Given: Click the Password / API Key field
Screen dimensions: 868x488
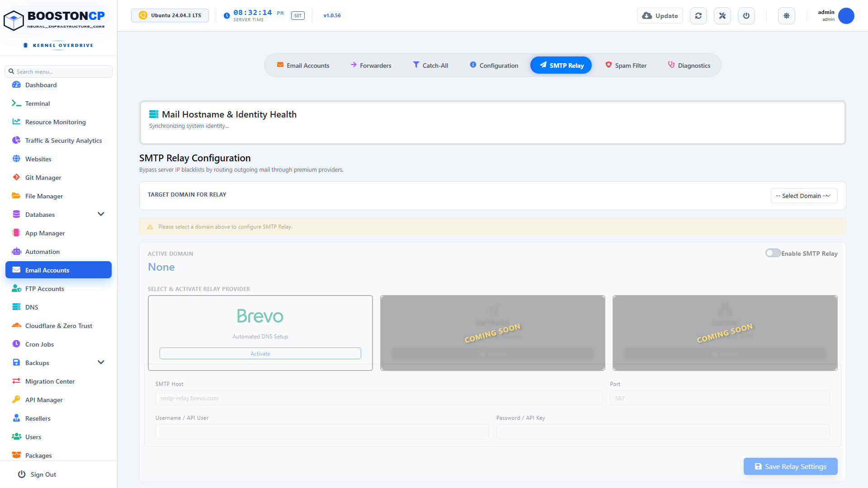Looking at the screenshot, I should tap(663, 432).
